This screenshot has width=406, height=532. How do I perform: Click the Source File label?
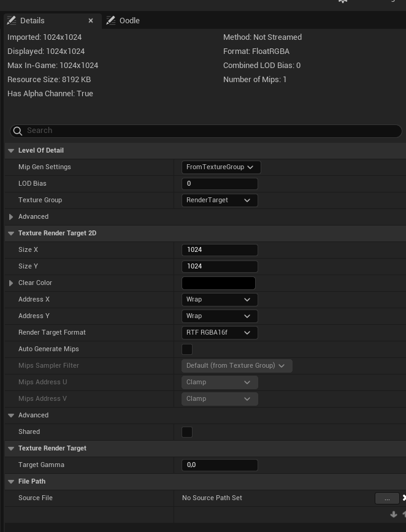[36, 498]
